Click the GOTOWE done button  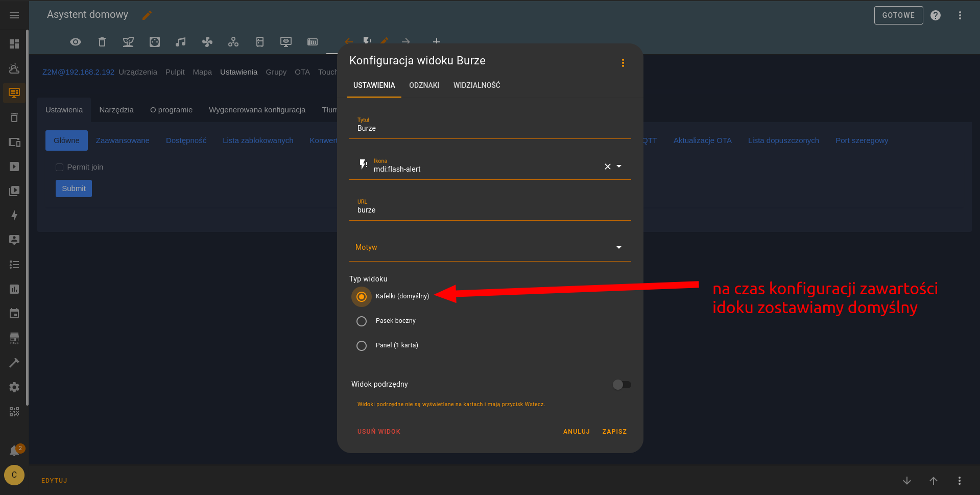(x=899, y=15)
